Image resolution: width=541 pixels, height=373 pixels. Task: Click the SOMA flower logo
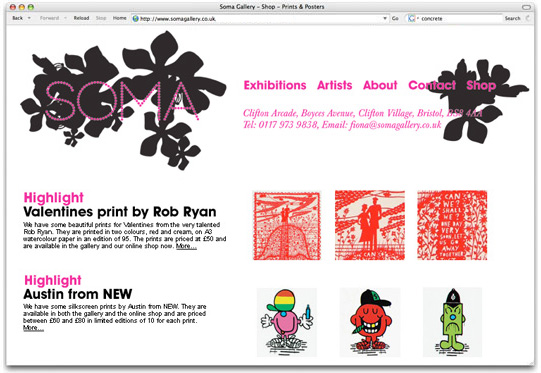(122, 100)
